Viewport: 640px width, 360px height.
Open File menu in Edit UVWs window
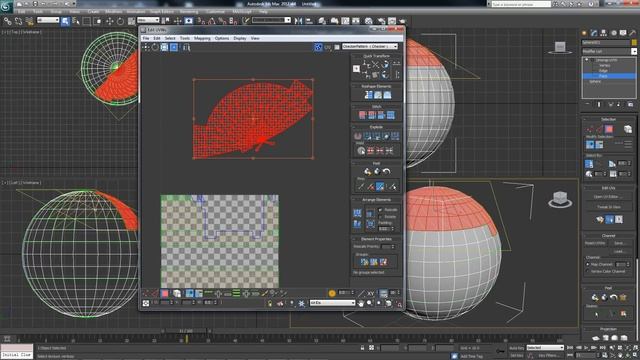(146, 38)
